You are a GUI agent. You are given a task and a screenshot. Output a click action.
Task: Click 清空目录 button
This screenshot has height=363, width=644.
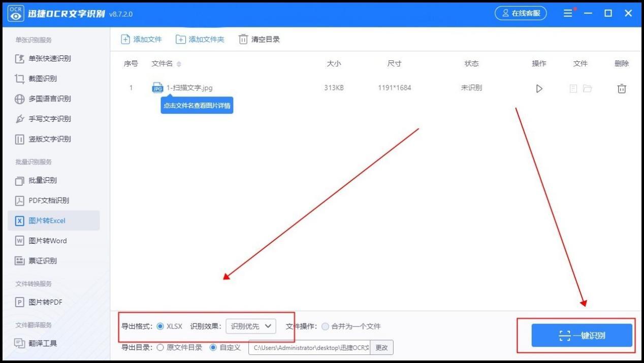point(259,39)
